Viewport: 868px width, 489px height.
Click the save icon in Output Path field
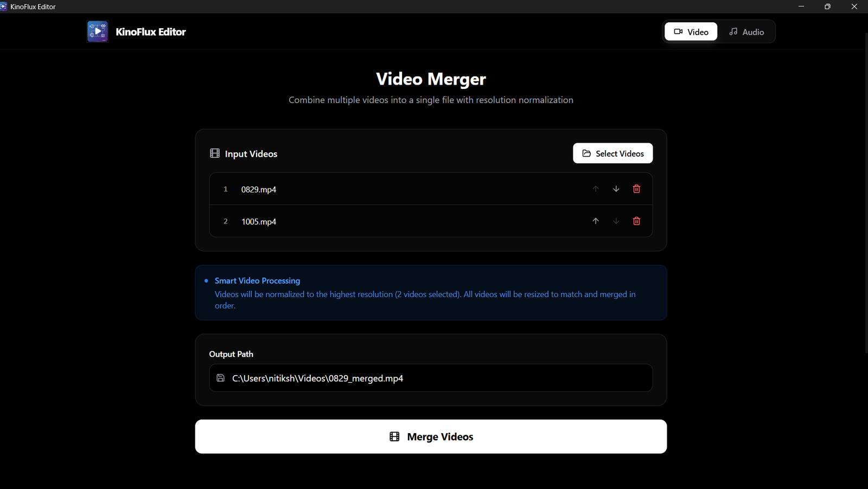click(x=220, y=378)
